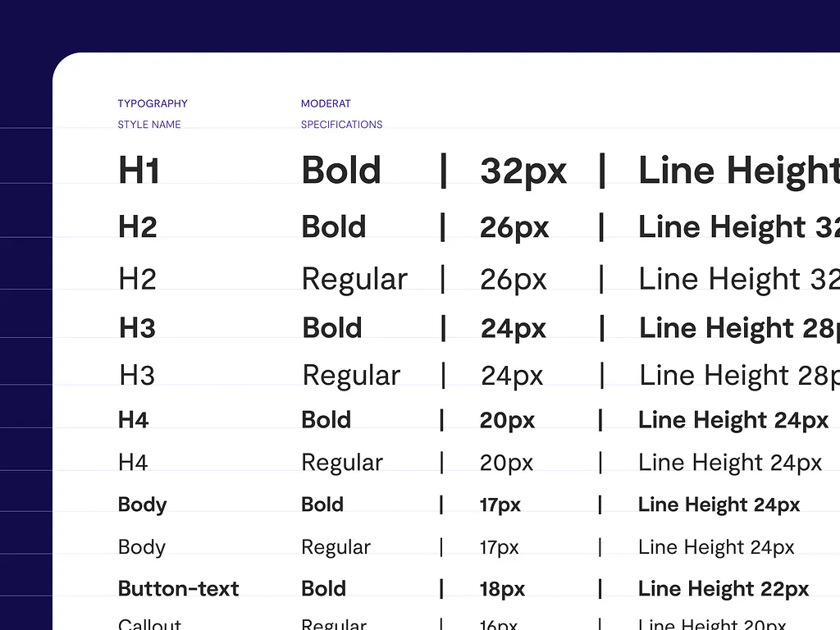Select the regular-weight H3 style name
840x630 pixels.
(x=137, y=376)
